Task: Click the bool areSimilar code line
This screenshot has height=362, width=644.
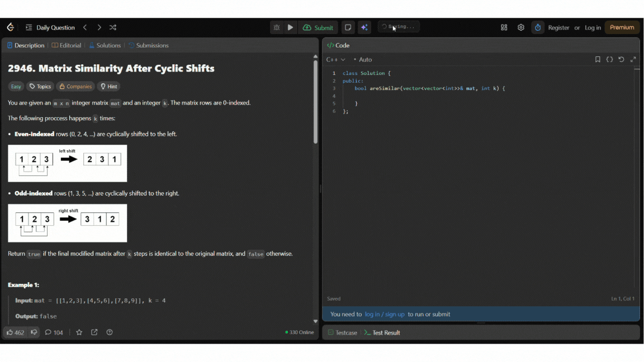Action: tap(429, 88)
